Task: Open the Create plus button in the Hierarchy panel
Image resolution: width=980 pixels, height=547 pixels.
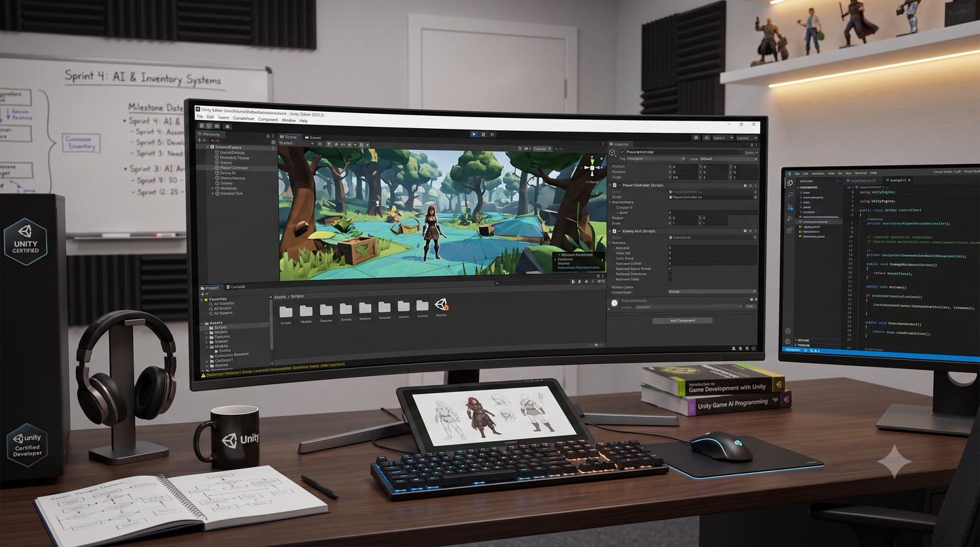Action: 199,140
